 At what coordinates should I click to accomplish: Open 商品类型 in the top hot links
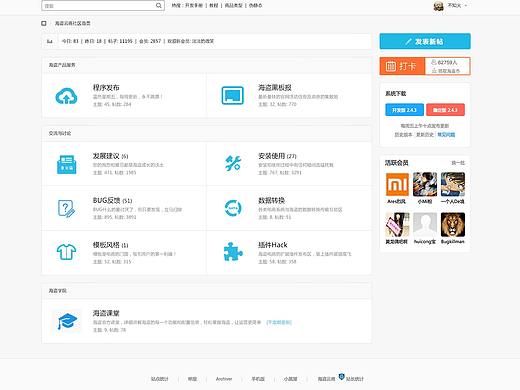[234, 5]
